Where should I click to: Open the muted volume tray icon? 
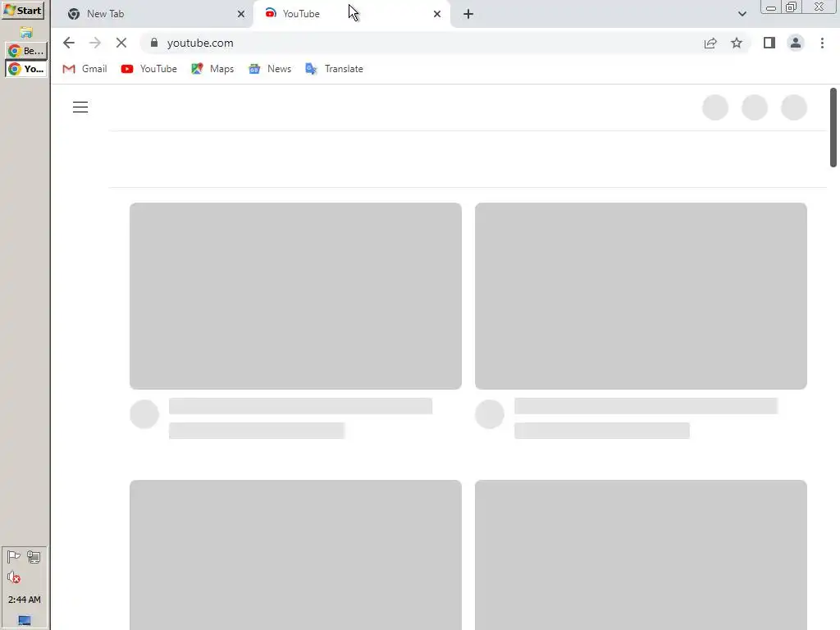[x=14, y=577]
